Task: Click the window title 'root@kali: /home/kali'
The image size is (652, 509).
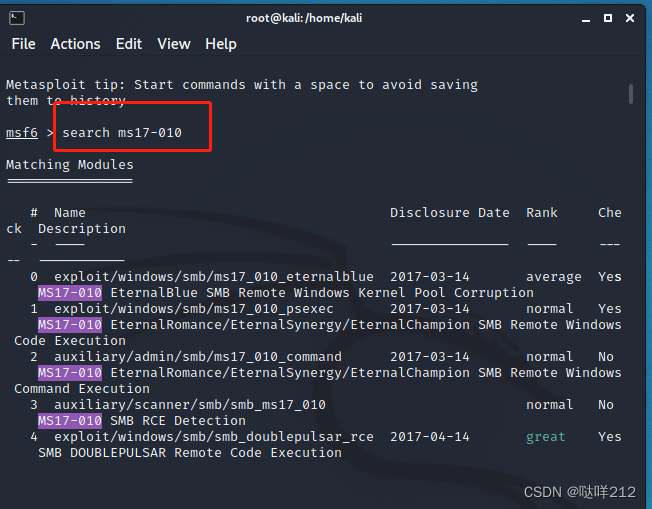Action: (304, 18)
